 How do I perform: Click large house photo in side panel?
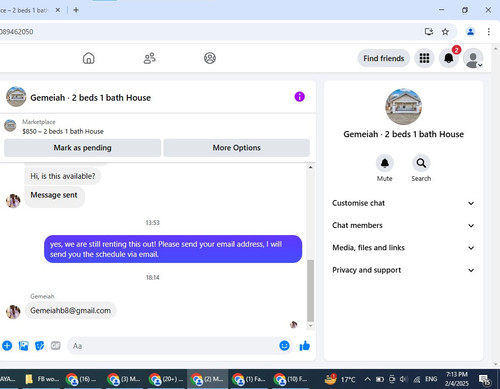tap(403, 107)
